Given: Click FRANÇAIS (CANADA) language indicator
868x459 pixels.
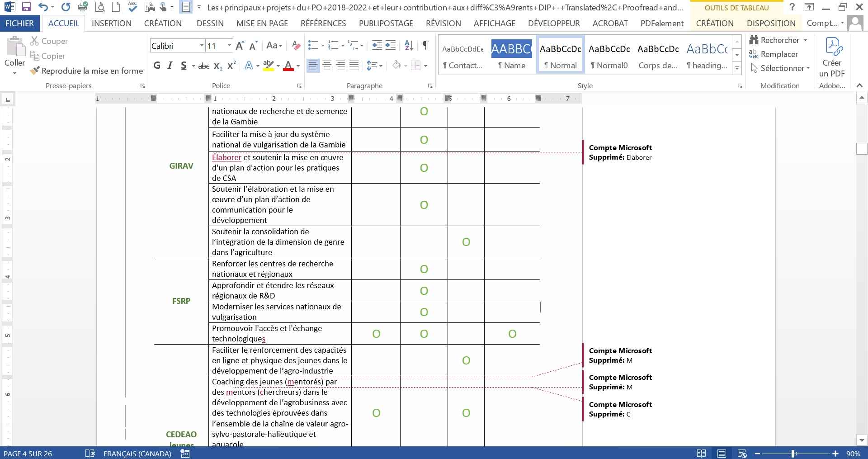Looking at the screenshot, I should pyautogui.click(x=137, y=454).
